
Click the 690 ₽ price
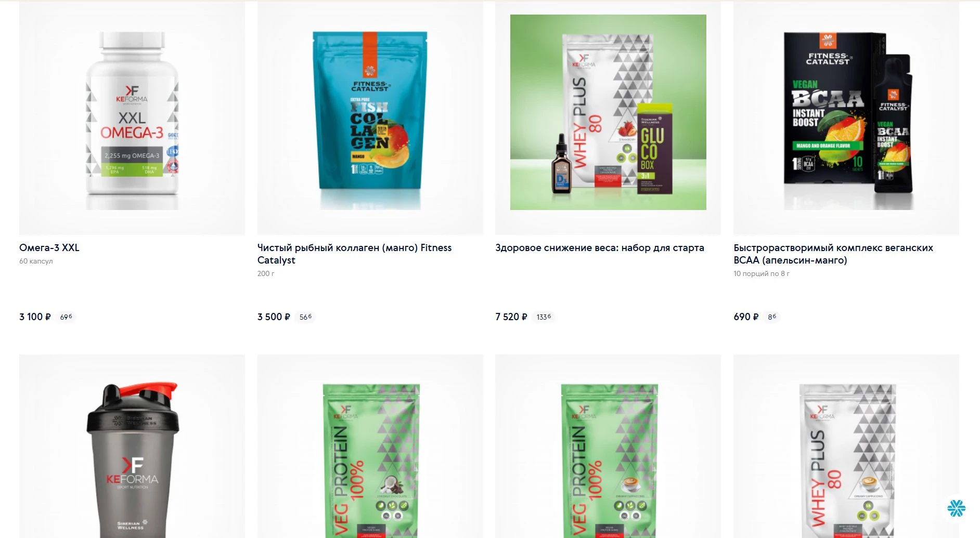(x=746, y=317)
